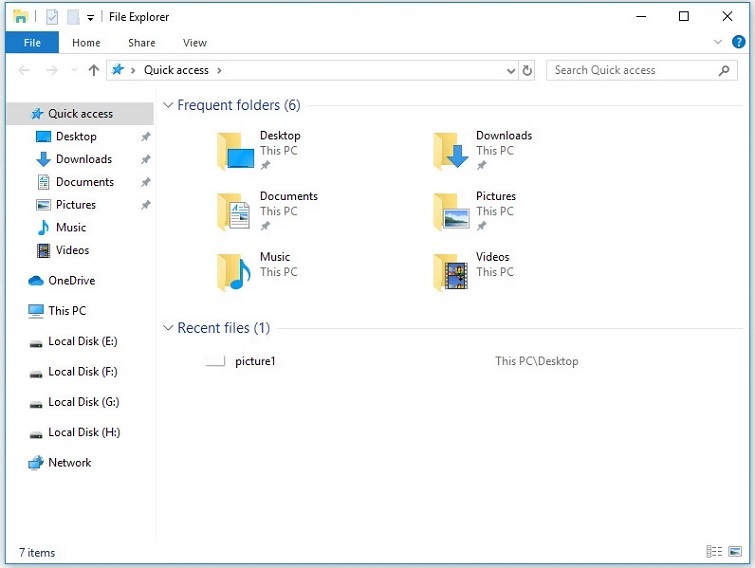755x568 pixels.
Task: Collapse the Recent files section
Action: pos(168,328)
